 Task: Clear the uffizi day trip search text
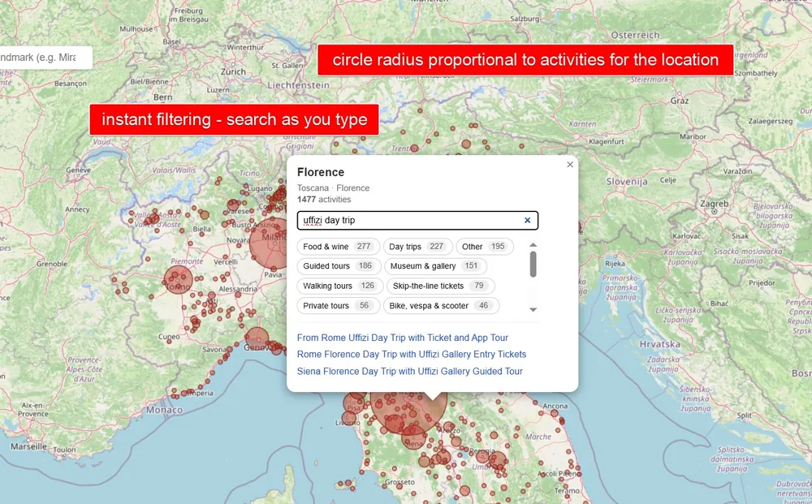pyautogui.click(x=527, y=221)
